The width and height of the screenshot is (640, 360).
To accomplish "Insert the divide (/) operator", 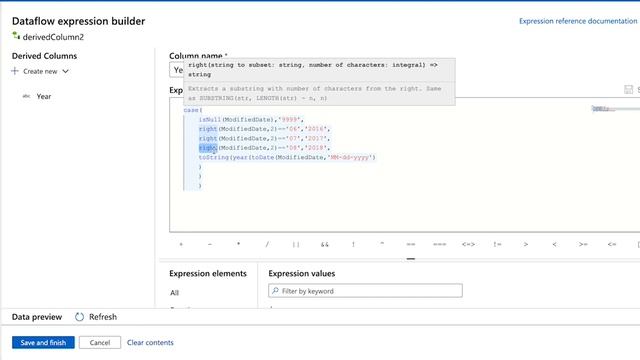I will [x=267, y=244].
